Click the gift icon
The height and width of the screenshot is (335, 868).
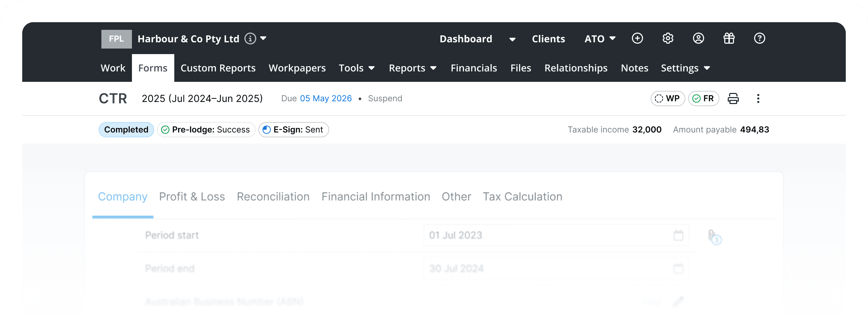click(729, 38)
